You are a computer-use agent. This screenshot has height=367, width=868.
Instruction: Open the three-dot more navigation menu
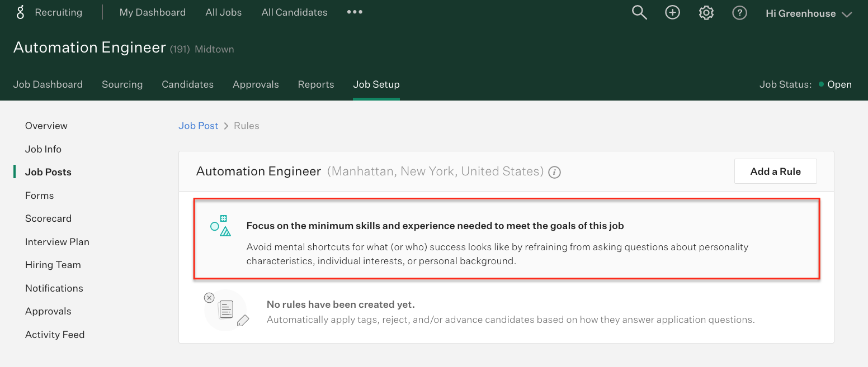tap(355, 12)
